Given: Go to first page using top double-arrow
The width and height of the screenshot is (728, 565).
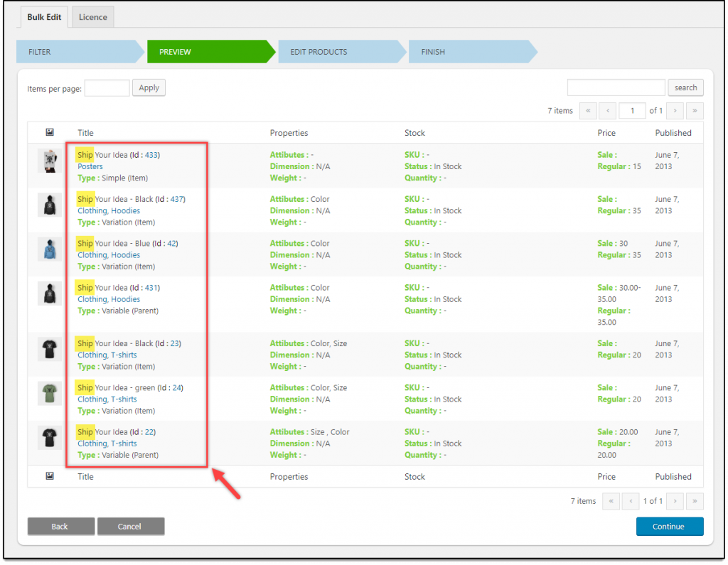Looking at the screenshot, I should click(588, 110).
